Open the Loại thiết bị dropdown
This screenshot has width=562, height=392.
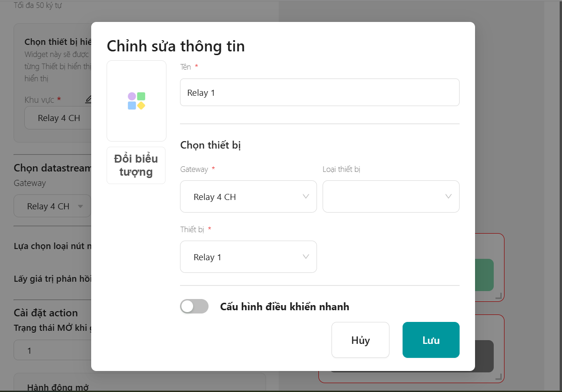(x=391, y=197)
